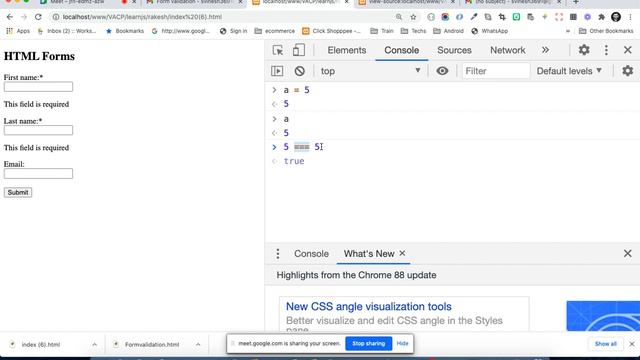Show the console sidebar icon
Screen dimensions: 640x360
[x=277, y=71]
